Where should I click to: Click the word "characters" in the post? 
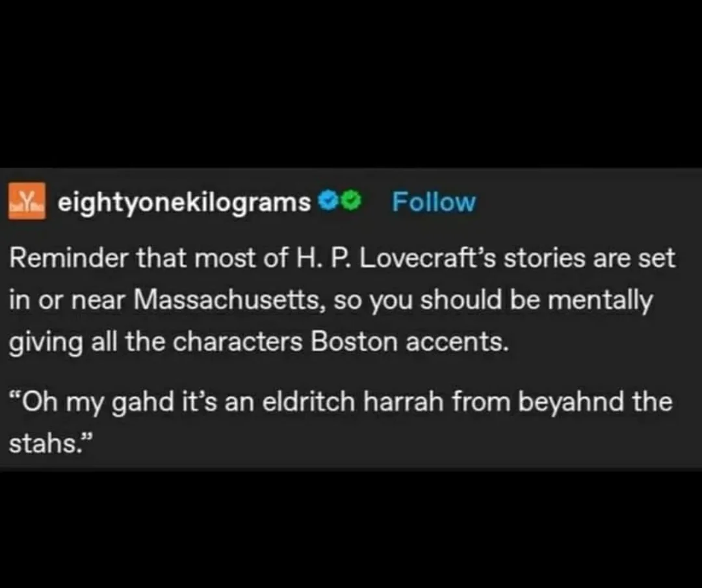[x=238, y=342]
